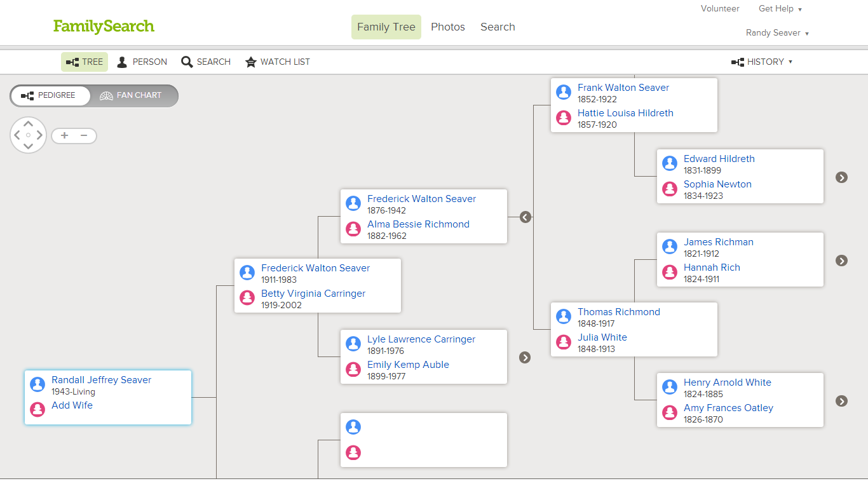Click female icon beside Alma Bessie Richmond

[x=353, y=228]
